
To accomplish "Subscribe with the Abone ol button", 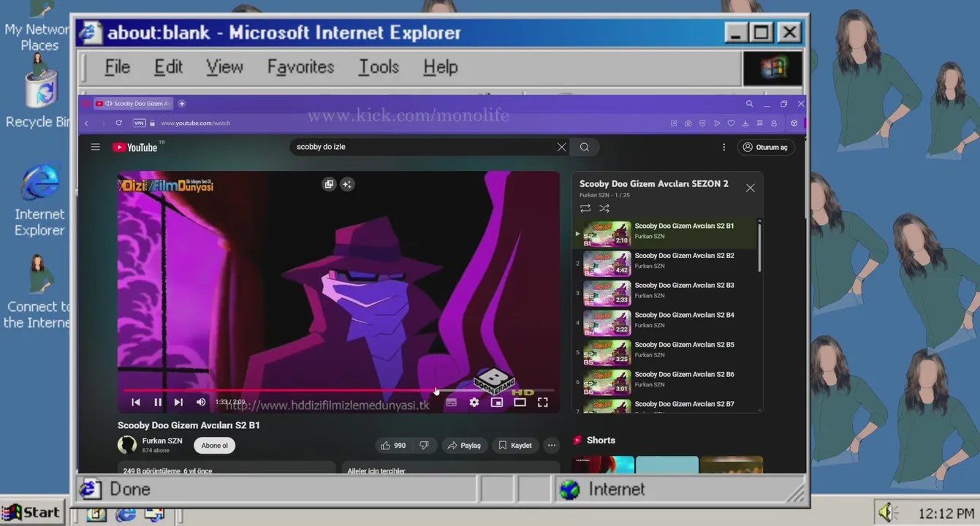I will pos(215,445).
